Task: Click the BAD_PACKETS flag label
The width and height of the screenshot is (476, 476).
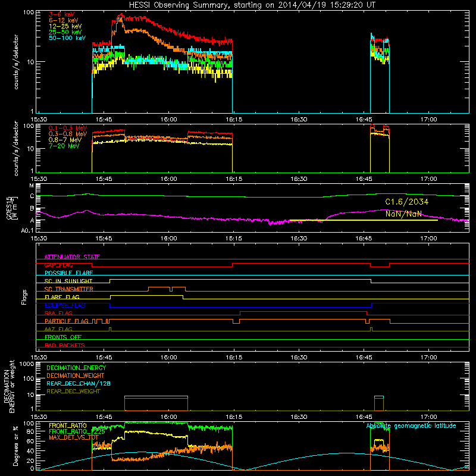Action: [x=65, y=345]
